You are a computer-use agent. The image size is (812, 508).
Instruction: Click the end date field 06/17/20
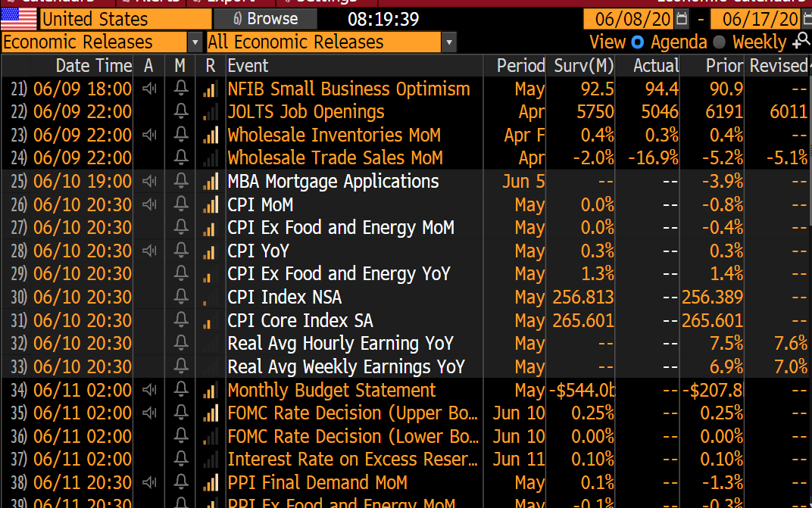(x=755, y=19)
